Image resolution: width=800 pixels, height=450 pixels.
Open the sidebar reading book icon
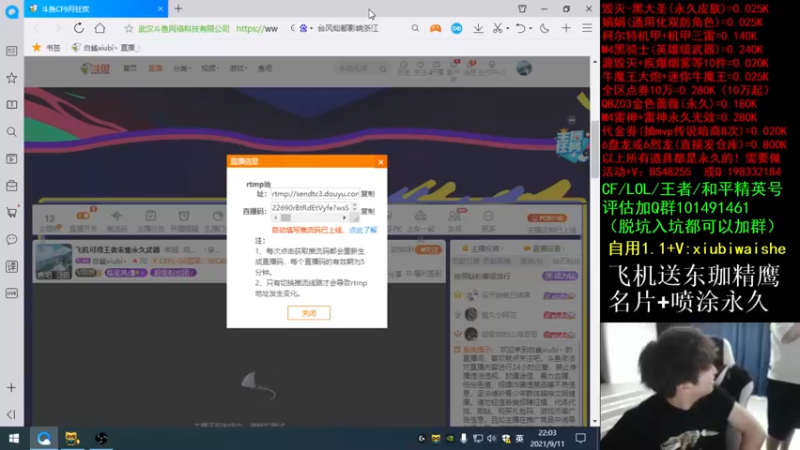point(11,105)
